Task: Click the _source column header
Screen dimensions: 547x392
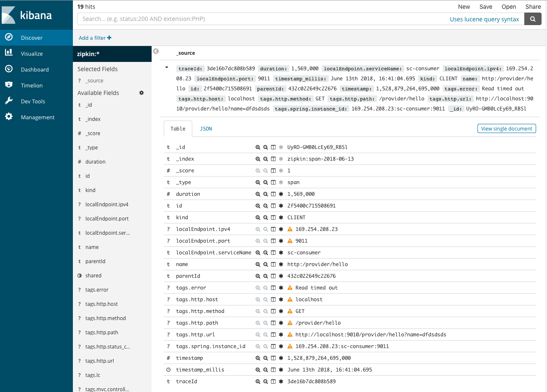Action: [x=186, y=53]
